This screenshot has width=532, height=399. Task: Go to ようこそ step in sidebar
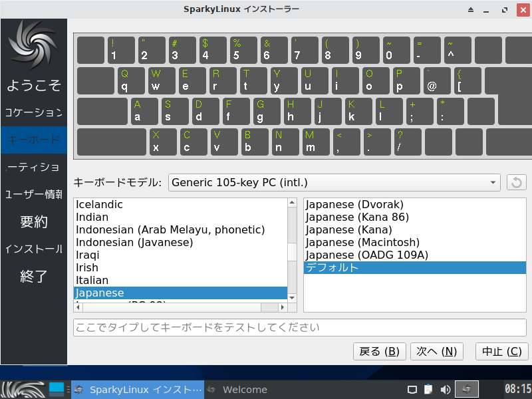tap(34, 85)
